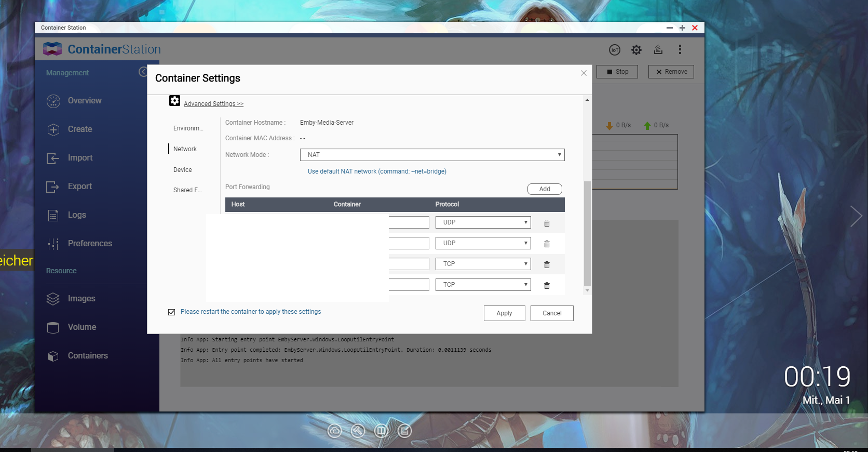This screenshot has width=868, height=452.
Task: Toggle the restart container checkbox
Action: 172,312
